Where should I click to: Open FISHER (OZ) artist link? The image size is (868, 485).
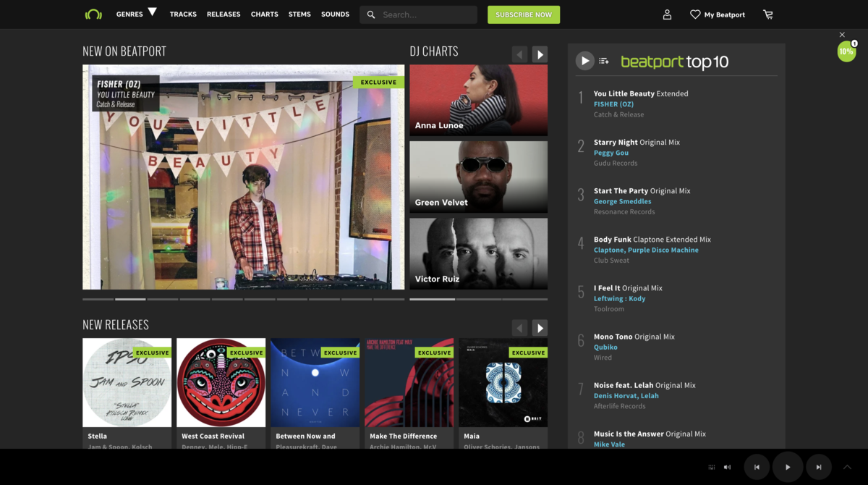pos(613,104)
